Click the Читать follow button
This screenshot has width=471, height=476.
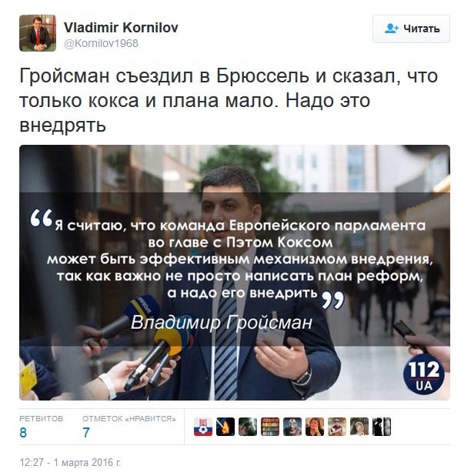click(411, 28)
